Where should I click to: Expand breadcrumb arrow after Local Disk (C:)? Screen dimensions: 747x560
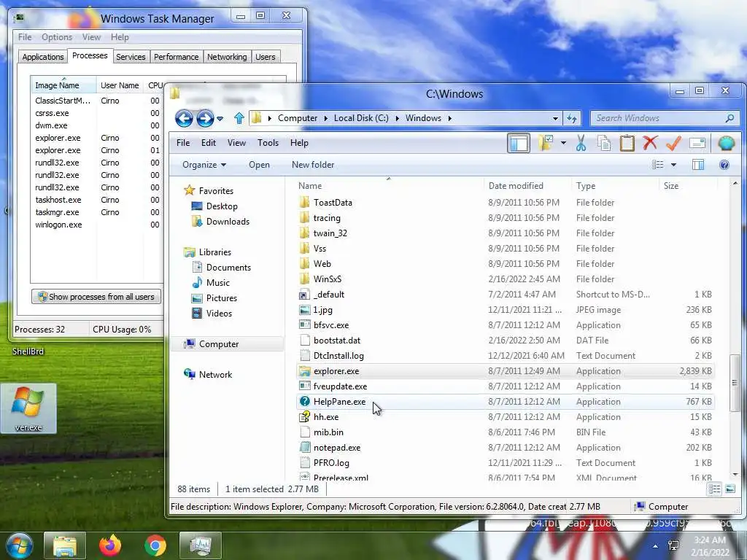click(398, 118)
